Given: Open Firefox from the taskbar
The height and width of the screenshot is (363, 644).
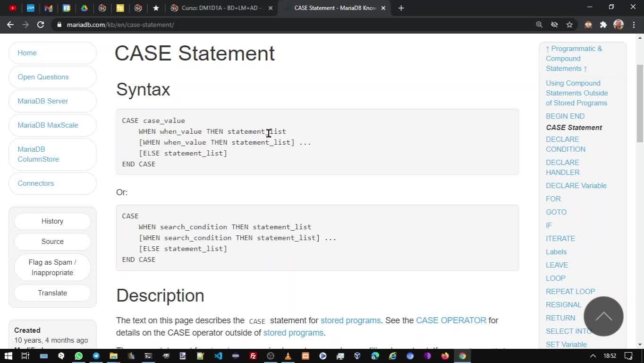Looking at the screenshot, I should (445, 356).
